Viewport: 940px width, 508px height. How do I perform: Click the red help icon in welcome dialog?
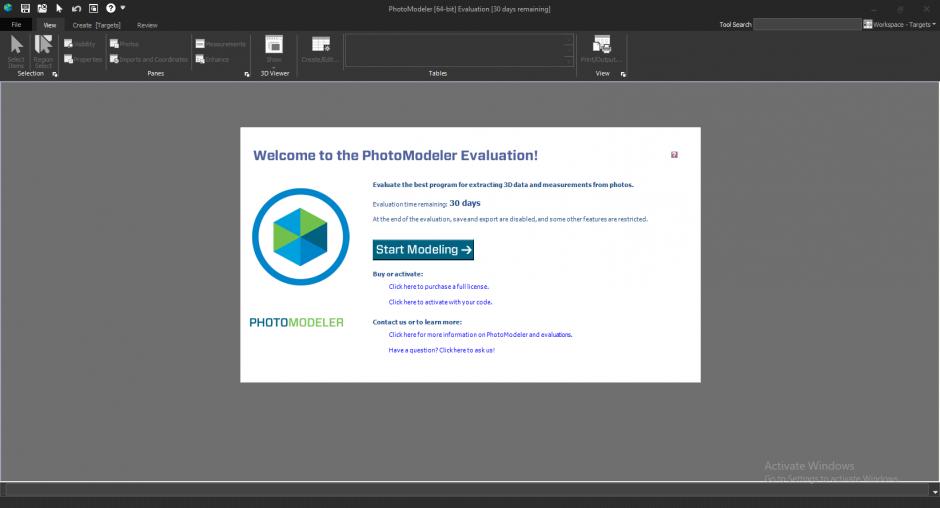point(674,155)
